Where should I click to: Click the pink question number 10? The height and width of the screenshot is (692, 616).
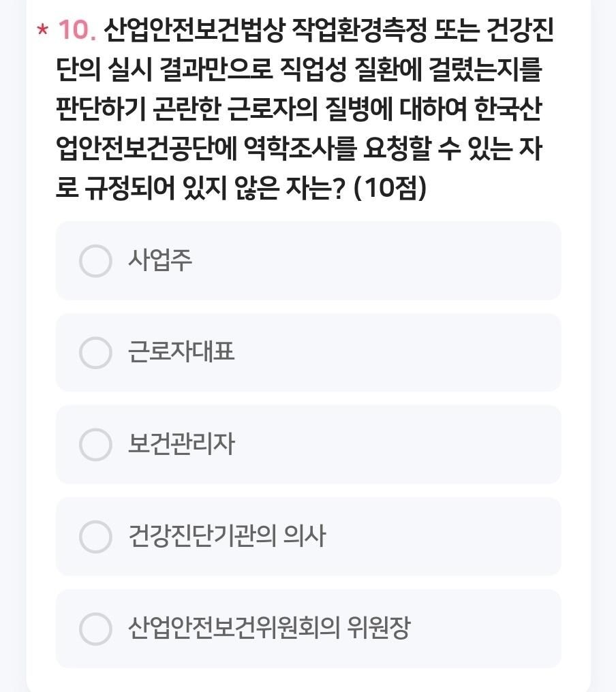(76, 30)
